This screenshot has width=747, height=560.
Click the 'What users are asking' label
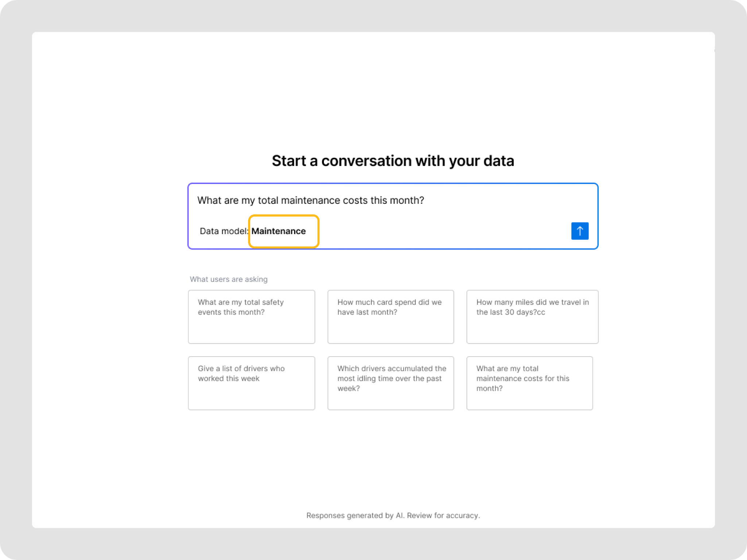coord(229,279)
